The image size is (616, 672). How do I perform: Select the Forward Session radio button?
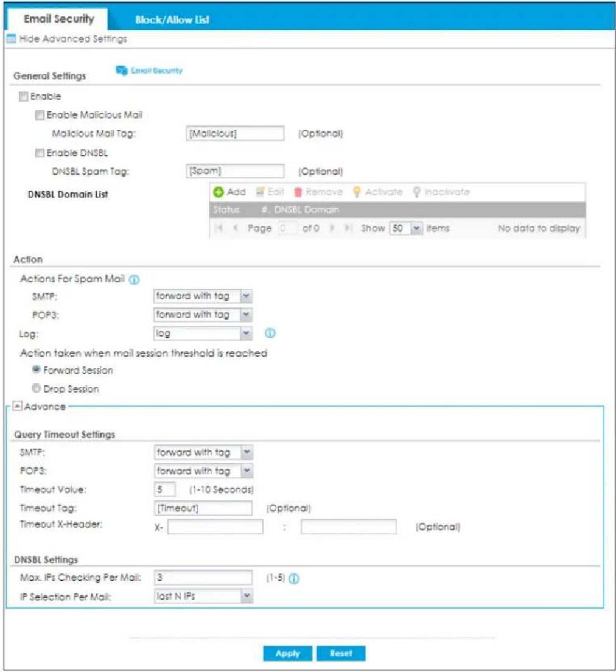coord(37,370)
